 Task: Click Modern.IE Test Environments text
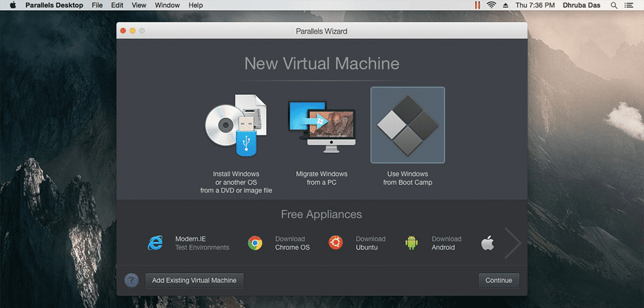(202, 243)
